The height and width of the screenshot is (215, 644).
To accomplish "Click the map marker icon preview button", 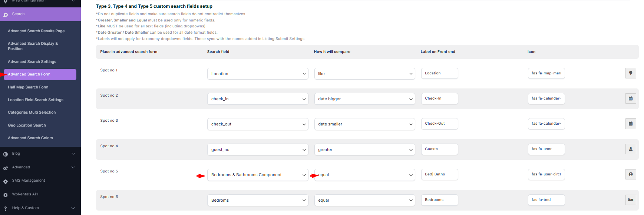I will coord(630,73).
